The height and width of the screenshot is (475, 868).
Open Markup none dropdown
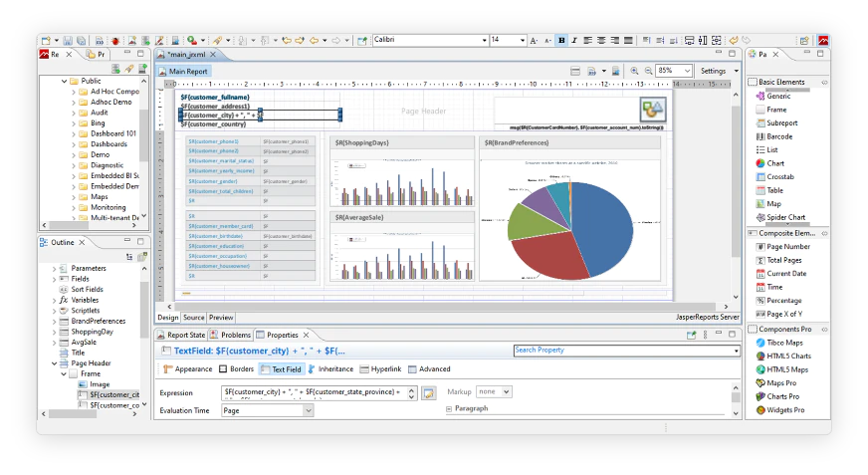[495, 392]
